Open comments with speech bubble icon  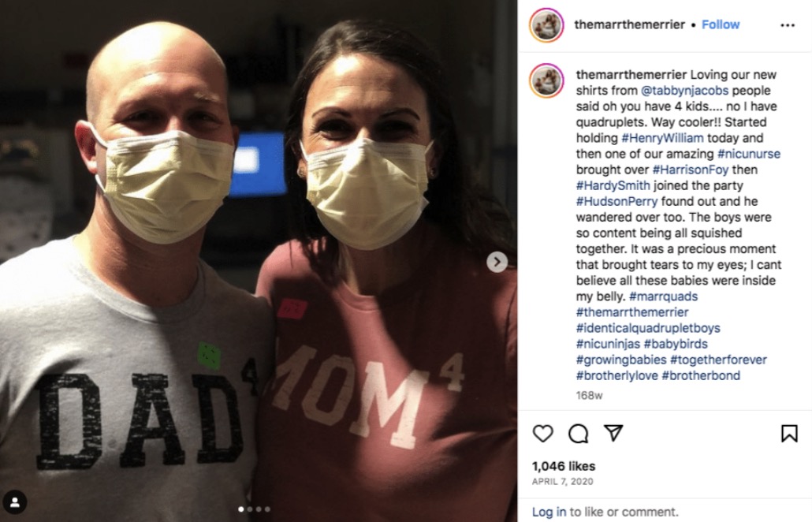coord(578,434)
